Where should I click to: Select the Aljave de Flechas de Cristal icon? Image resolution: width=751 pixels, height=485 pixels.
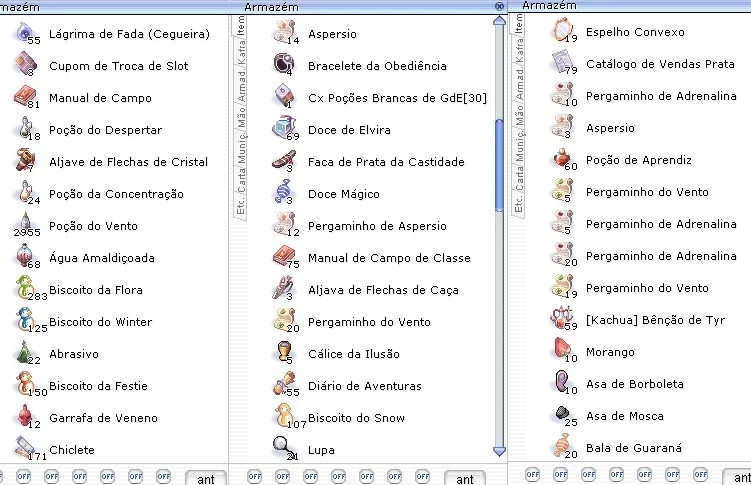pyautogui.click(x=25, y=161)
